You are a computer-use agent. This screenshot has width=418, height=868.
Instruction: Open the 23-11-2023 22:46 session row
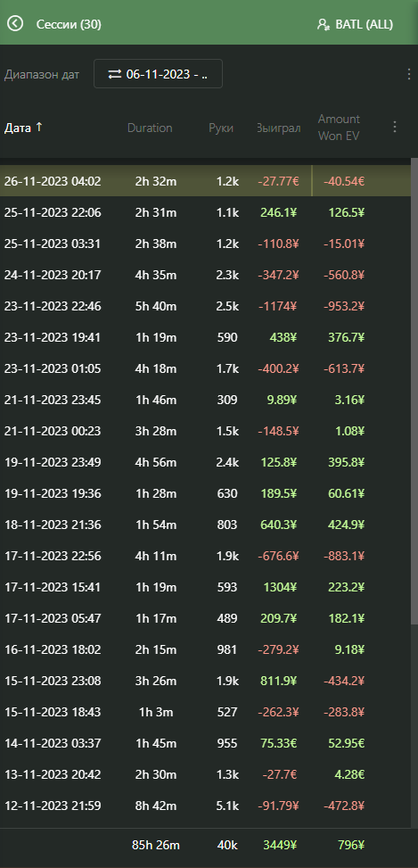(x=206, y=306)
